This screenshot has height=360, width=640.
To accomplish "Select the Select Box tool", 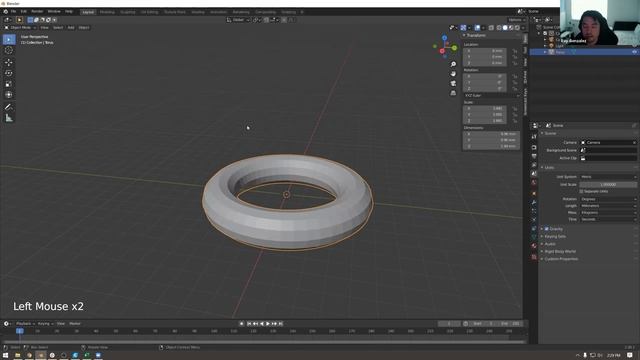I will click(x=9, y=40).
